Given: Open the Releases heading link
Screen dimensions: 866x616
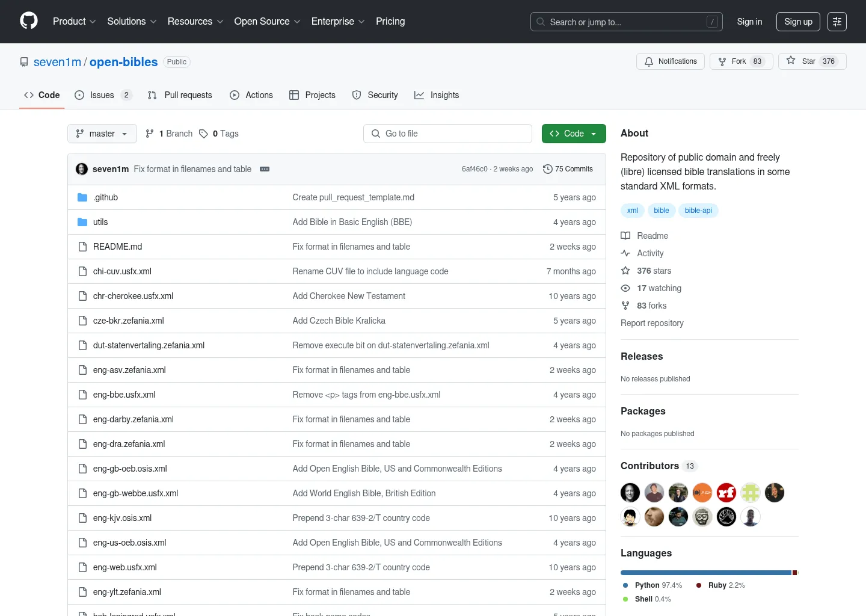Looking at the screenshot, I should pyautogui.click(x=642, y=356).
